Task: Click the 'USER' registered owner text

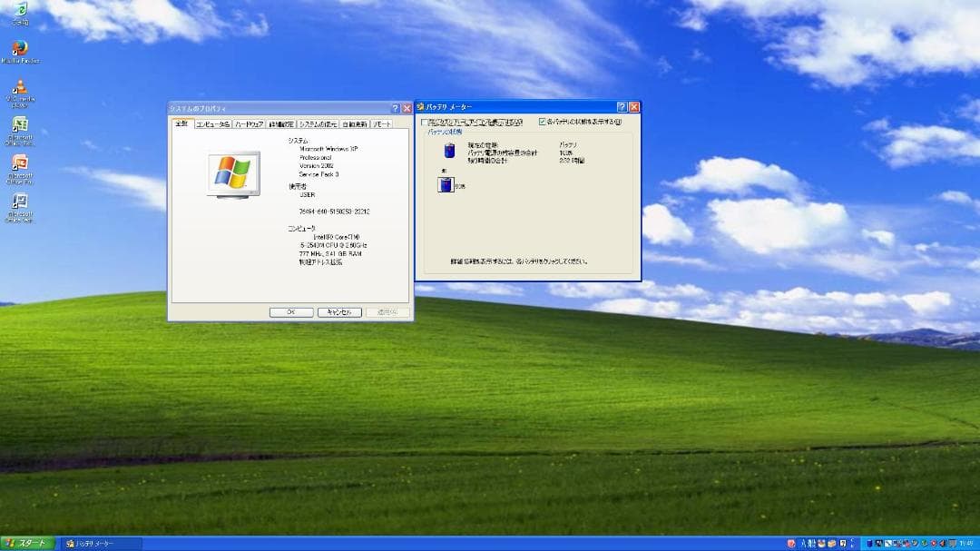Action: pyautogui.click(x=307, y=194)
